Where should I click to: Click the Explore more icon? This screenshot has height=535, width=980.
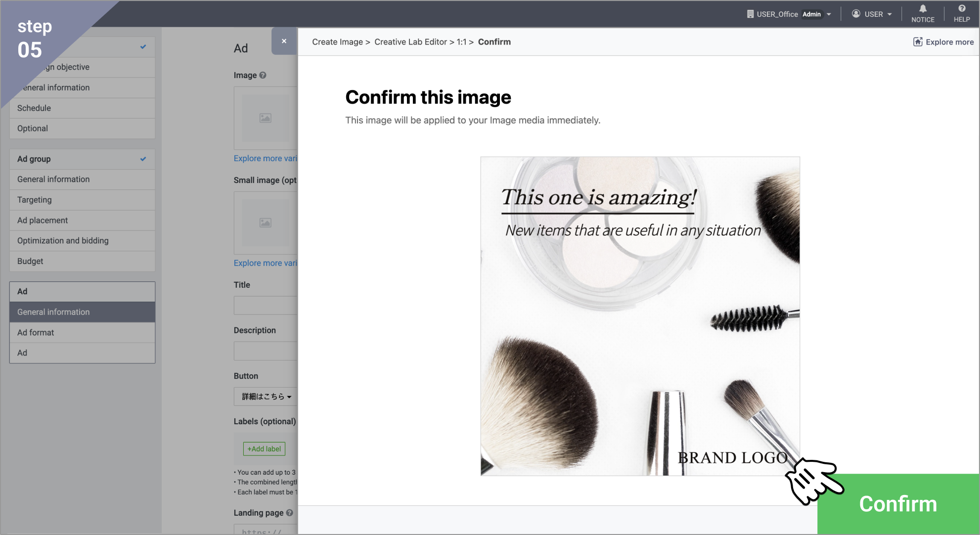pos(918,42)
